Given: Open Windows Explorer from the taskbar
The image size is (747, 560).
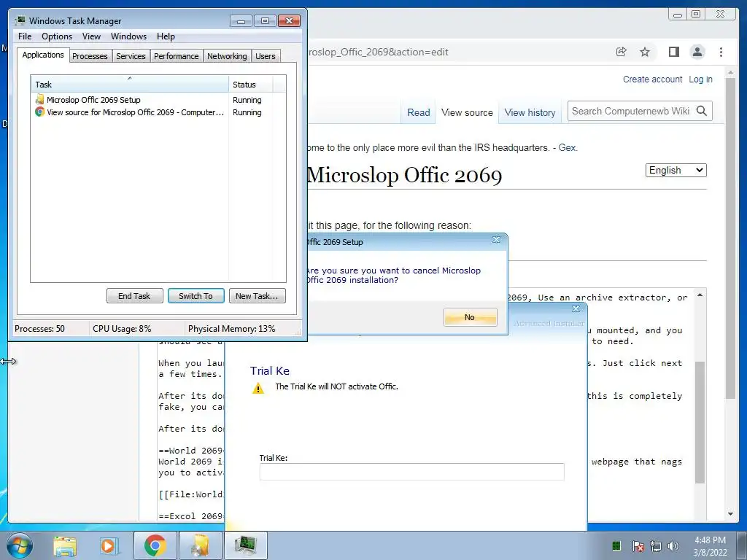Looking at the screenshot, I should [65, 545].
